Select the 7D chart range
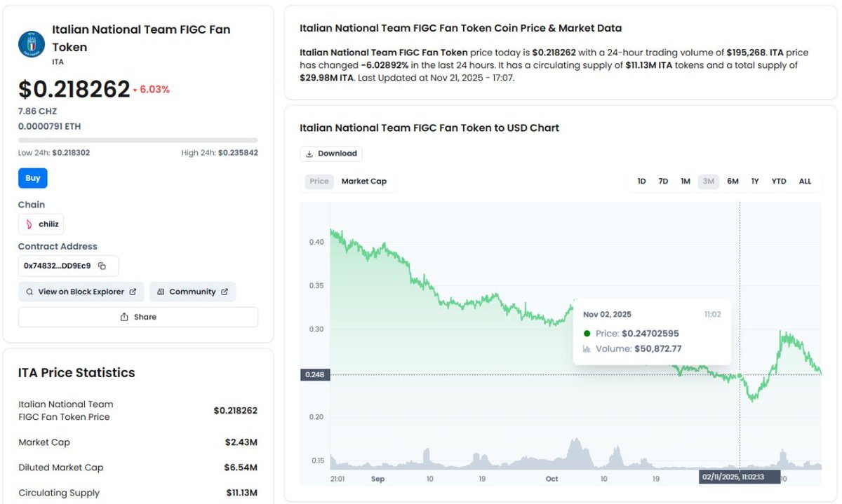The height and width of the screenshot is (504, 842). coord(663,182)
